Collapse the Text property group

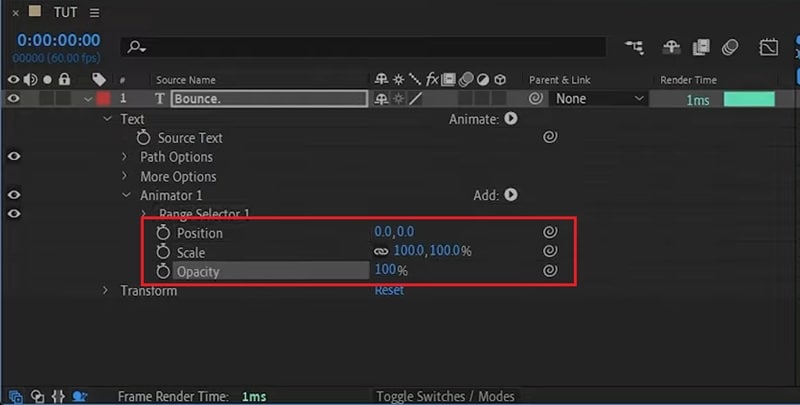[107, 119]
